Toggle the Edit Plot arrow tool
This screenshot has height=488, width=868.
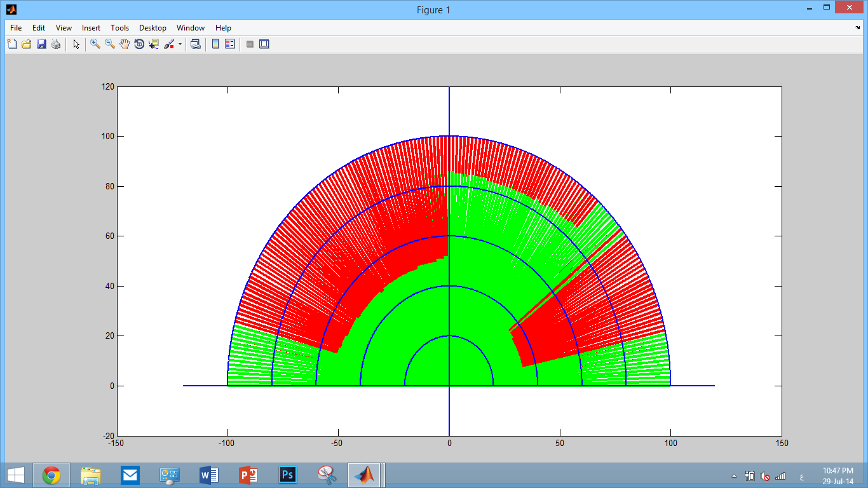point(76,44)
